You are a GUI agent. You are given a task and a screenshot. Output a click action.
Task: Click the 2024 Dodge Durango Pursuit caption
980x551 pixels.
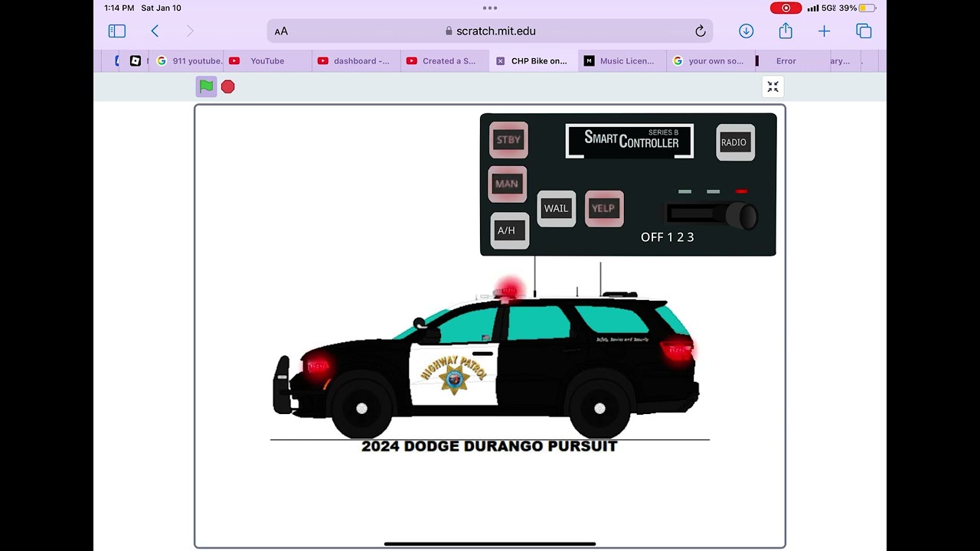coord(489,446)
